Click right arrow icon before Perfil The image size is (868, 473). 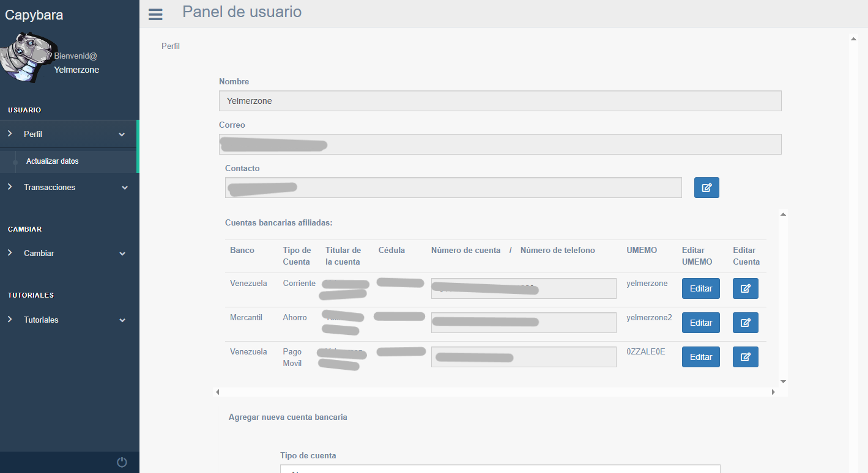click(x=10, y=133)
